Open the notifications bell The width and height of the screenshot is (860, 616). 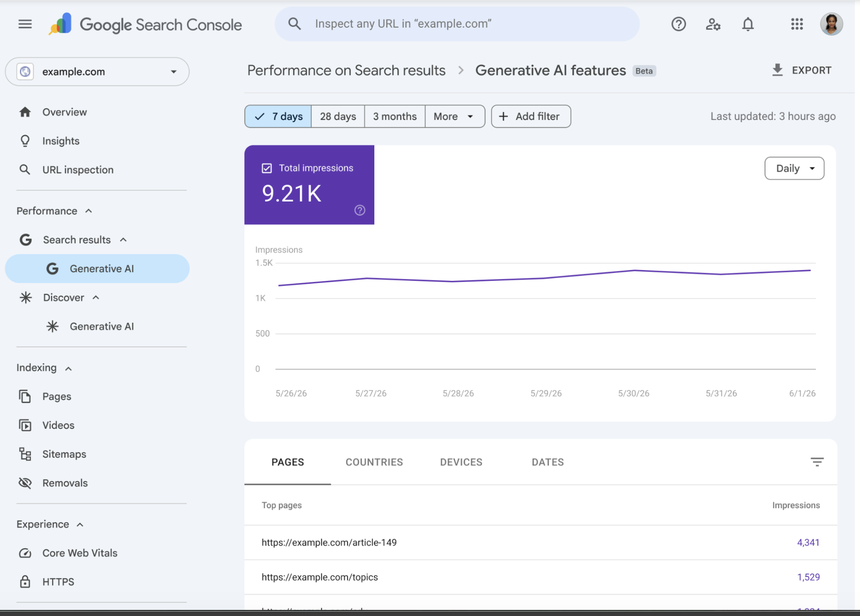point(748,24)
